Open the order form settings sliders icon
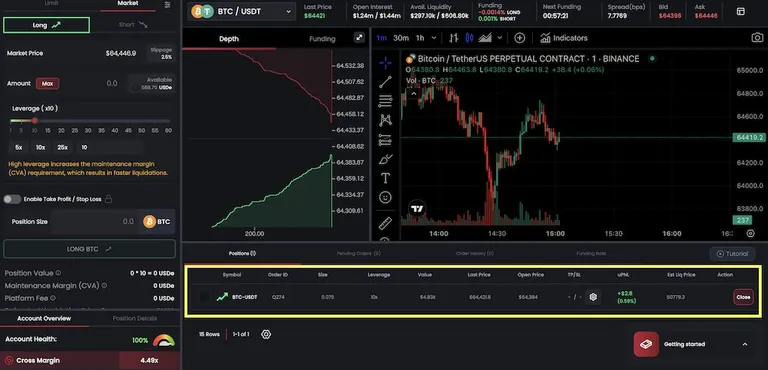This screenshot has width=768, height=370. click(x=168, y=5)
